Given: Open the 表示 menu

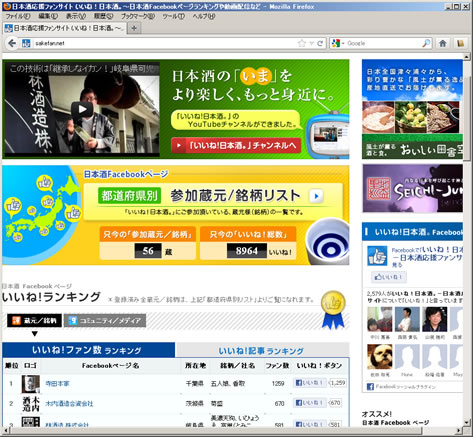Looking at the screenshot, I should coord(76,16).
